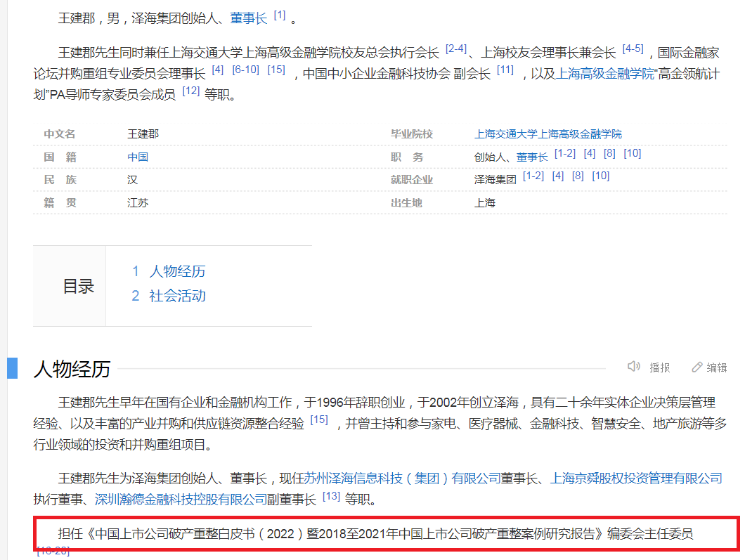Open reference [12] after 专家委员会成员
The width and height of the screenshot is (745, 560).
point(191,91)
